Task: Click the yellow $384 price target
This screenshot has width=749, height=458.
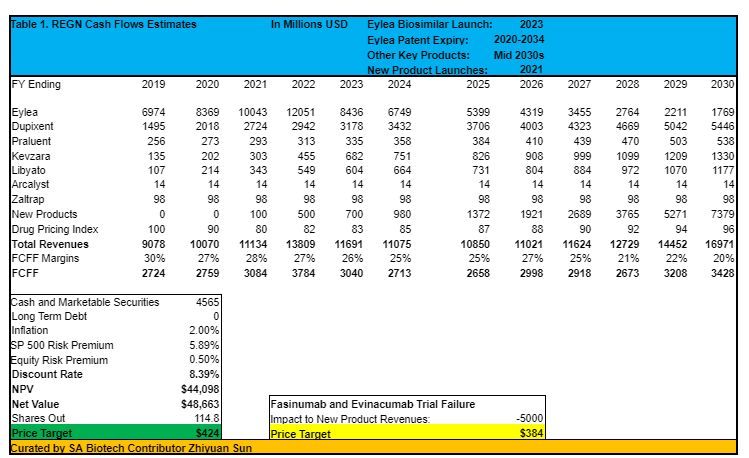Action: pos(532,434)
